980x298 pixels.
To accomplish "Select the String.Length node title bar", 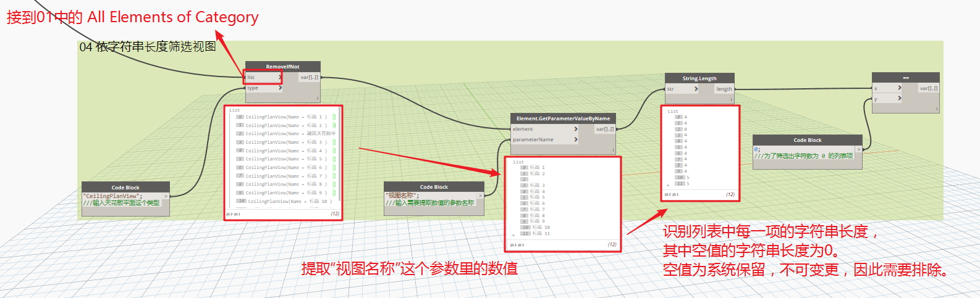I will click(699, 78).
